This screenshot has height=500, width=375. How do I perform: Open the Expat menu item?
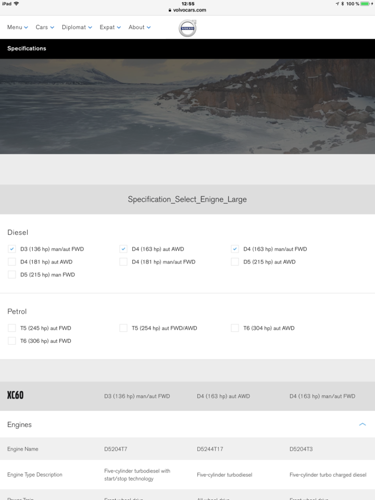tap(110, 27)
